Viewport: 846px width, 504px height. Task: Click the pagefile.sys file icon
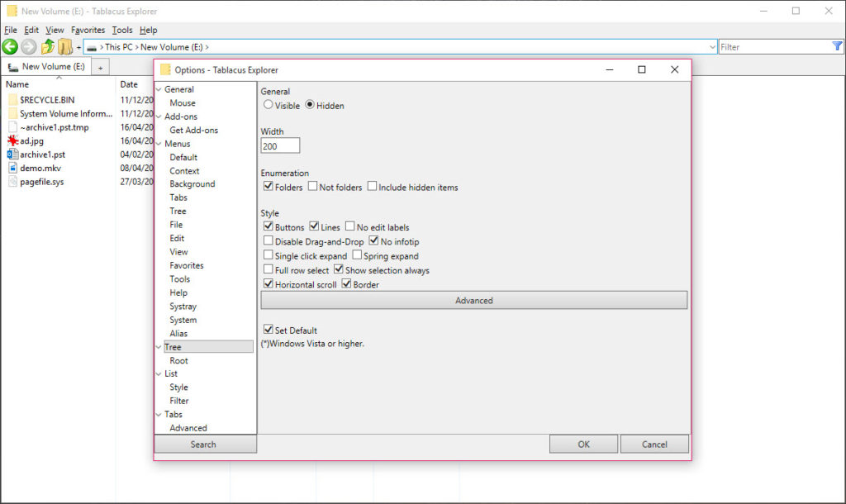point(12,182)
